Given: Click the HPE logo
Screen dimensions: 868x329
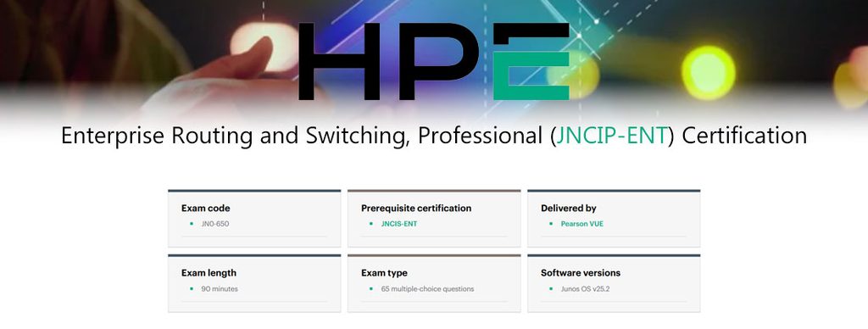Looking at the screenshot, I should click(434, 62).
